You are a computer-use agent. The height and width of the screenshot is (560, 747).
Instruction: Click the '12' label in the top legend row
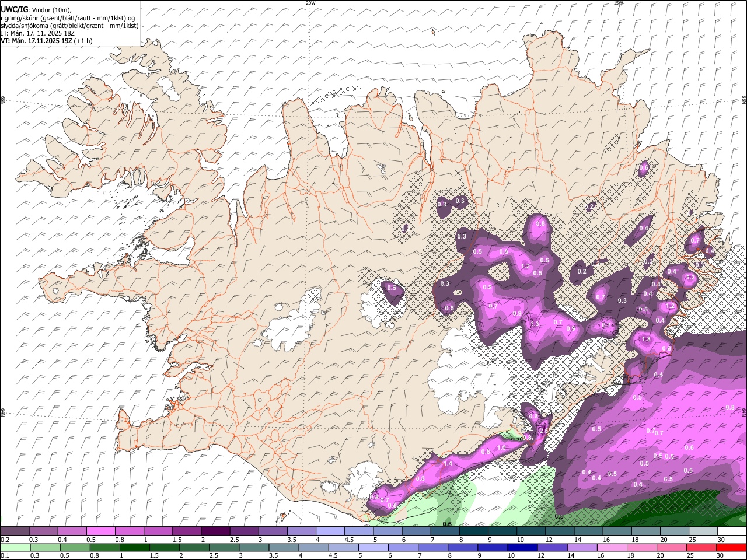point(548,540)
